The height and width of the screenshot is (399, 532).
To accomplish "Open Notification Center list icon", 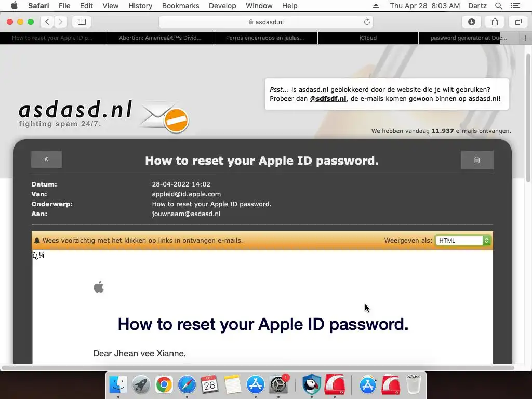I will (x=515, y=6).
